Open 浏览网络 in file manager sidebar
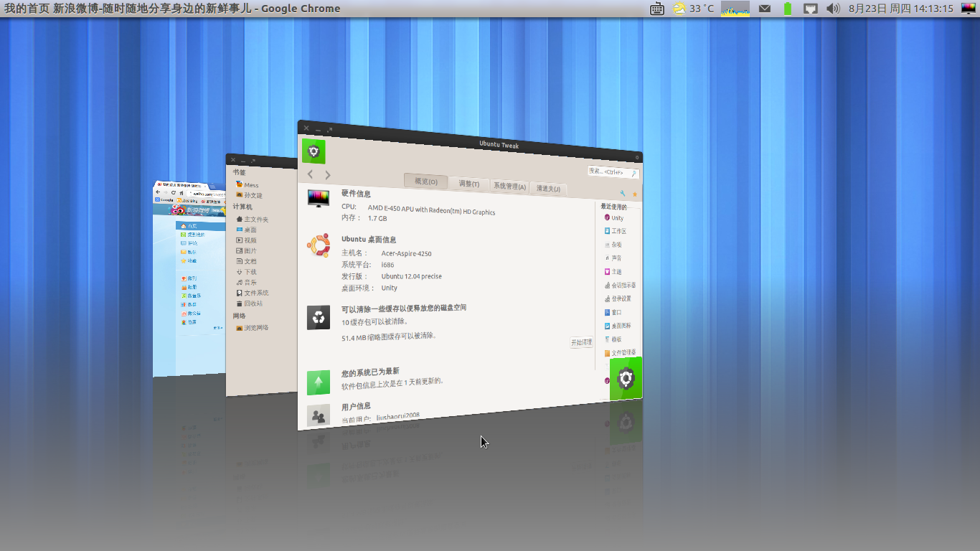 click(252, 328)
